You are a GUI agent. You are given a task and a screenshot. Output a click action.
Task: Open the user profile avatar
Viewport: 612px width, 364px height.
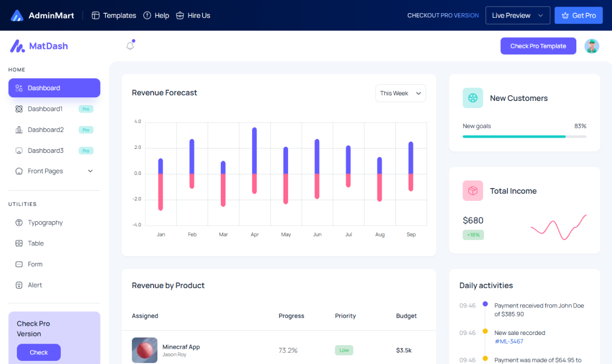tap(592, 46)
